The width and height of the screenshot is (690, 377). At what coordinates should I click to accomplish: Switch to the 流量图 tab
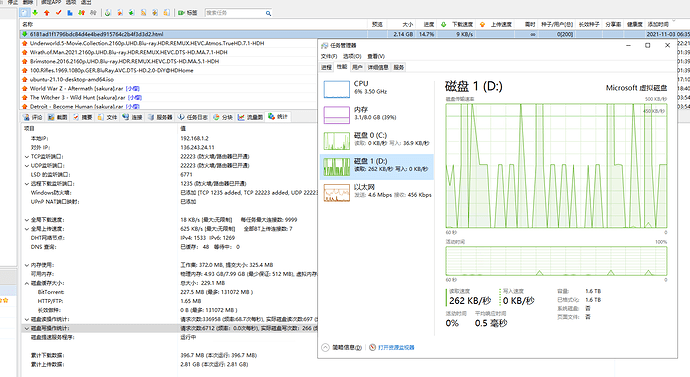(250, 117)
